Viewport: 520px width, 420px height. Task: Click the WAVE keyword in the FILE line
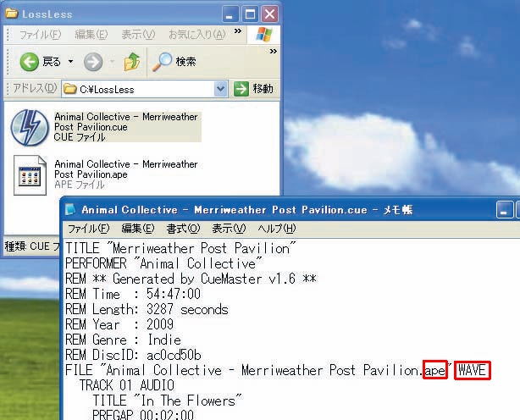click(x=472, y=370)
